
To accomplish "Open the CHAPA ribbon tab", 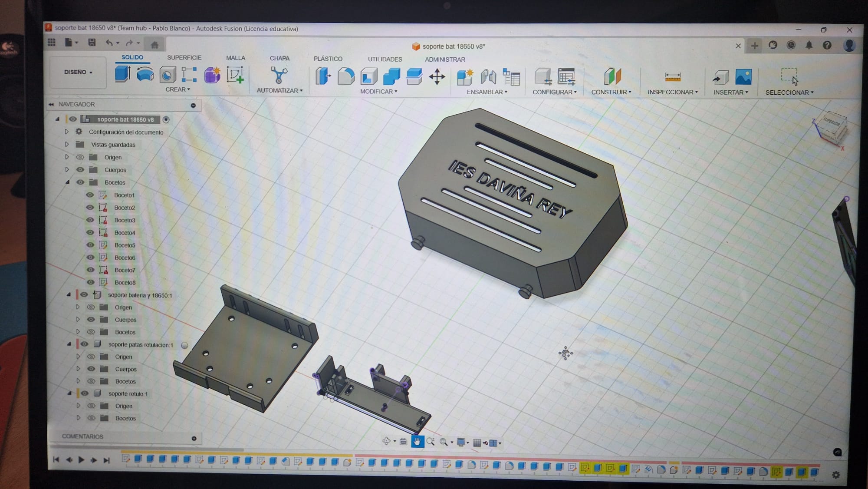I will click(x=279, y=58).
